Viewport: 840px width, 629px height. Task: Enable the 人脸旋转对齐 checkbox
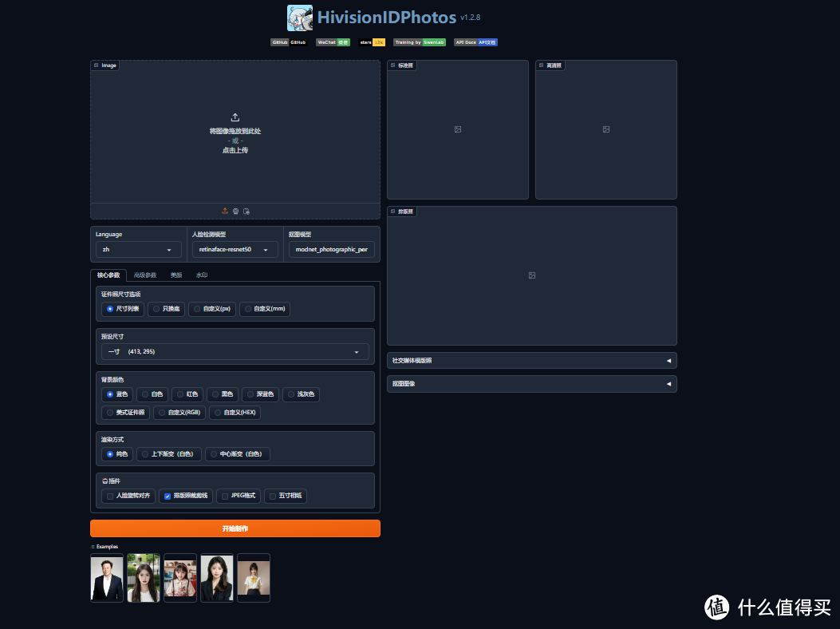pyautogui.click(x=109, y=496)
